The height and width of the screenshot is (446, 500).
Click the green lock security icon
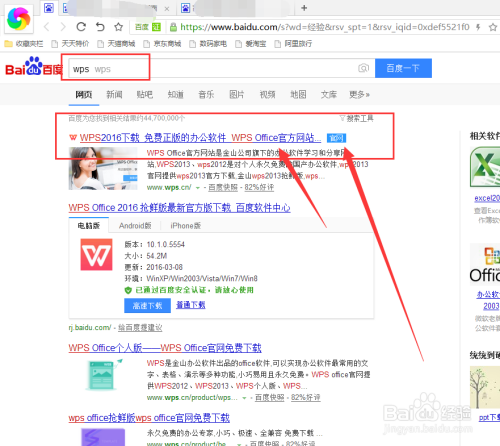tap(173, 27)
